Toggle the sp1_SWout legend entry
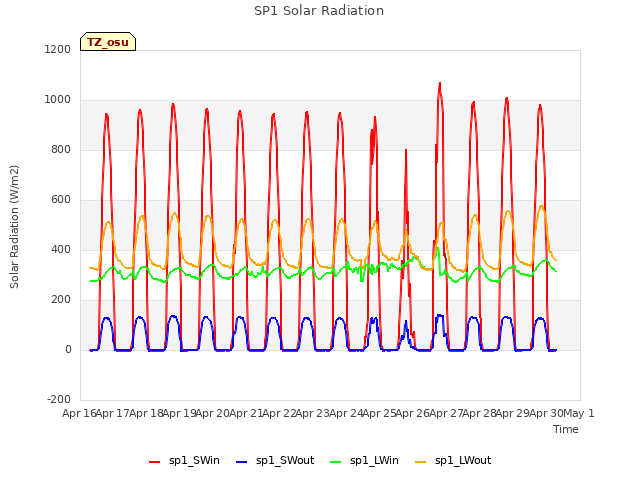This screenshot has width=640, height=480. [x=275, y=461]
